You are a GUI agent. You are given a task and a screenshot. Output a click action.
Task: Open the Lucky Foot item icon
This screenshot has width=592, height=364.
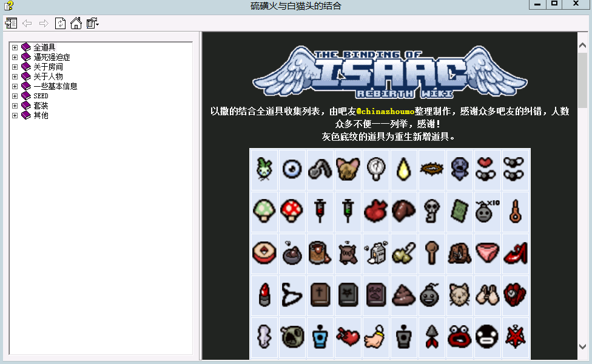point(375,337)
